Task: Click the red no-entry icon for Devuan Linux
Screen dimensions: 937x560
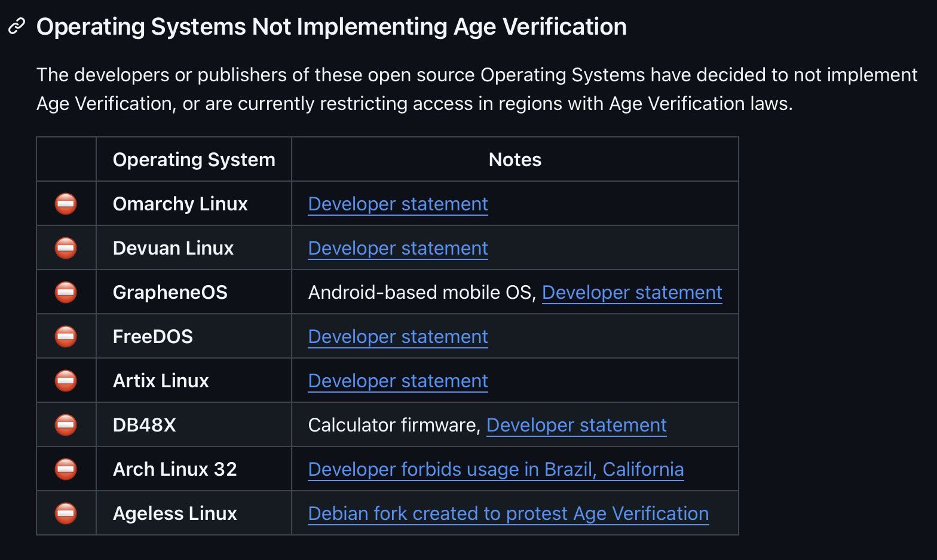Action: pos(66,248)
